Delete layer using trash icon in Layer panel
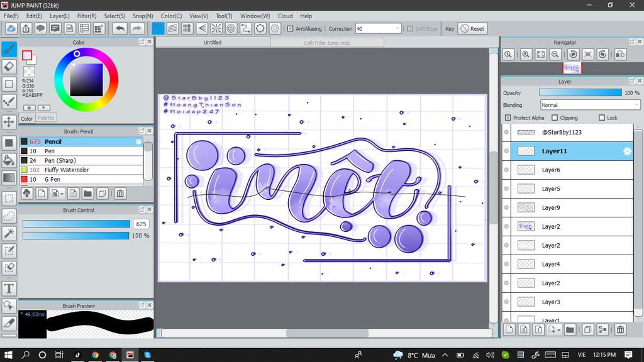 coord(620,329)
